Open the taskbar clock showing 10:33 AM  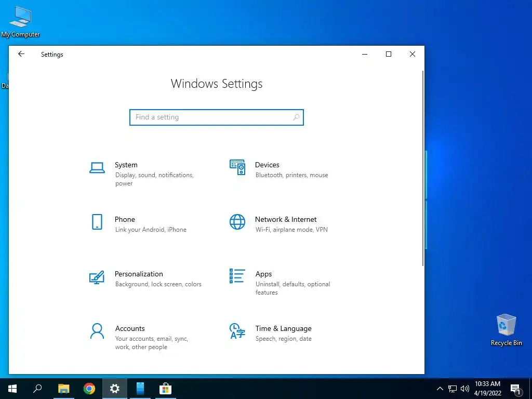point(487,389)
